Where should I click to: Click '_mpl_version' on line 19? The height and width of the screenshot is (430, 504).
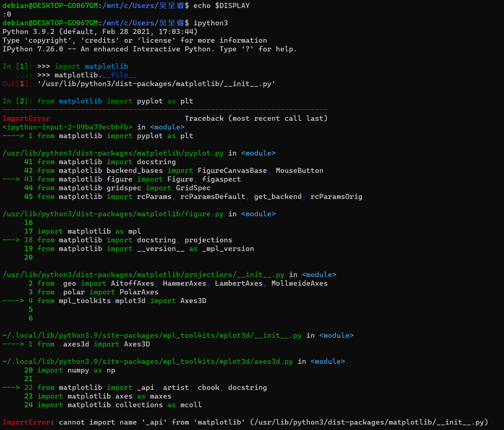pyautogui.click(x=228, y=248)
